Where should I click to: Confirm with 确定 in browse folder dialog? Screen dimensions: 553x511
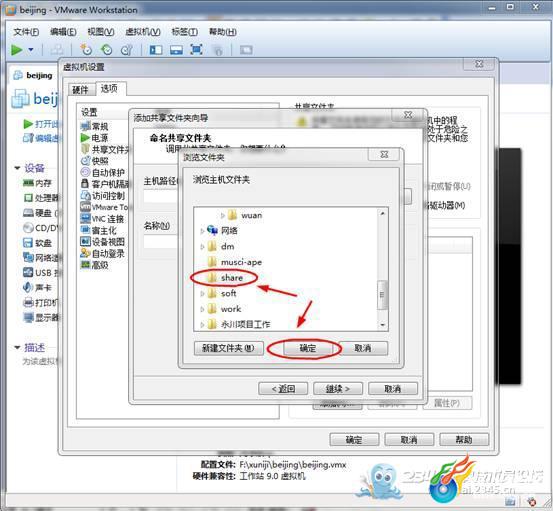(308, 348)
